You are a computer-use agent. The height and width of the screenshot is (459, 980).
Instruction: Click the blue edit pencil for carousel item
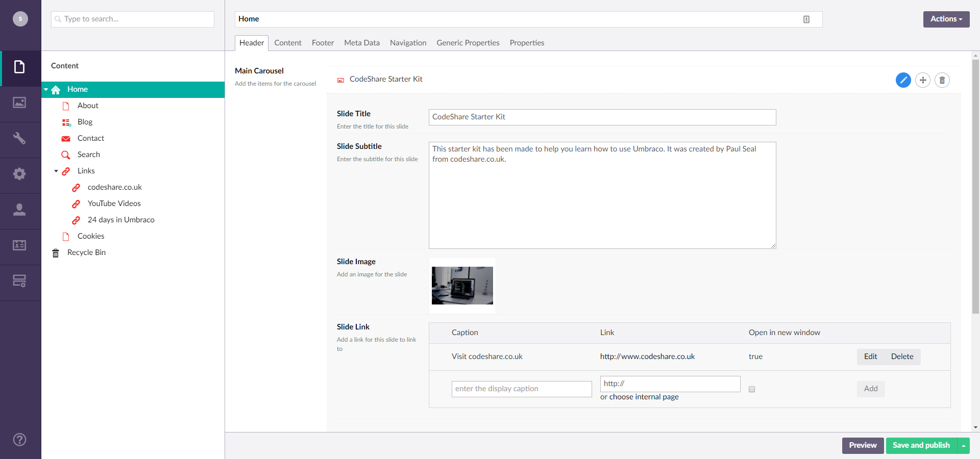point(903,80)
